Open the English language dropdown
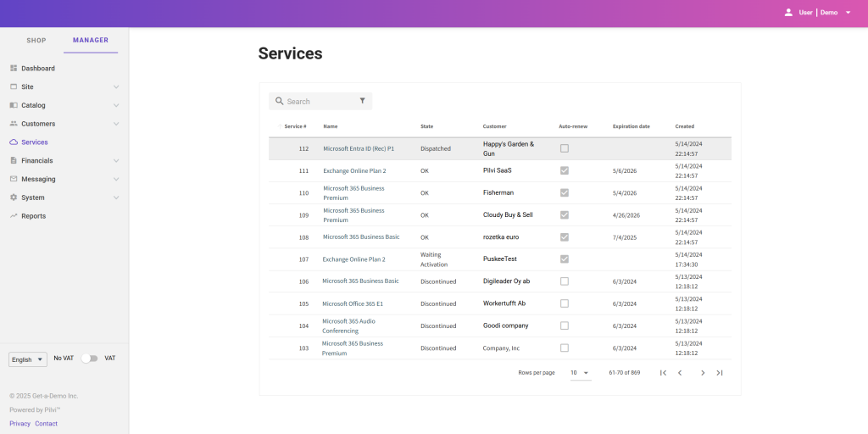Screen dimensions: 868x434 (x=28, y=359)
